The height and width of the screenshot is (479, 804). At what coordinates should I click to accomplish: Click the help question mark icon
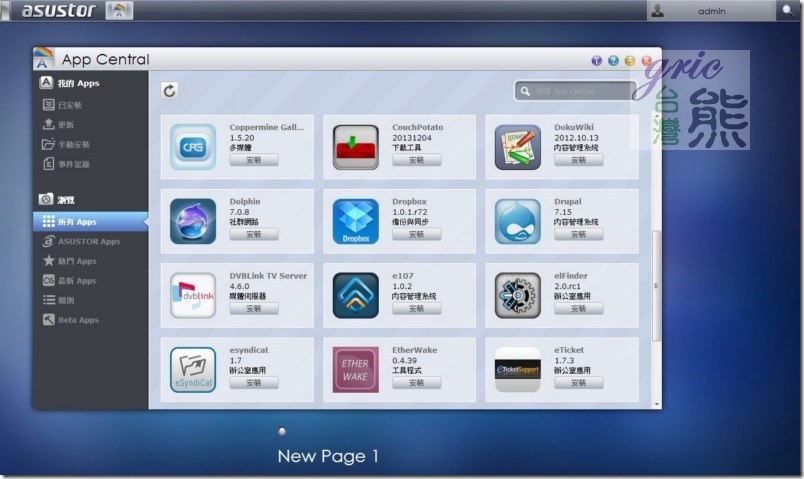pos(613,61)
